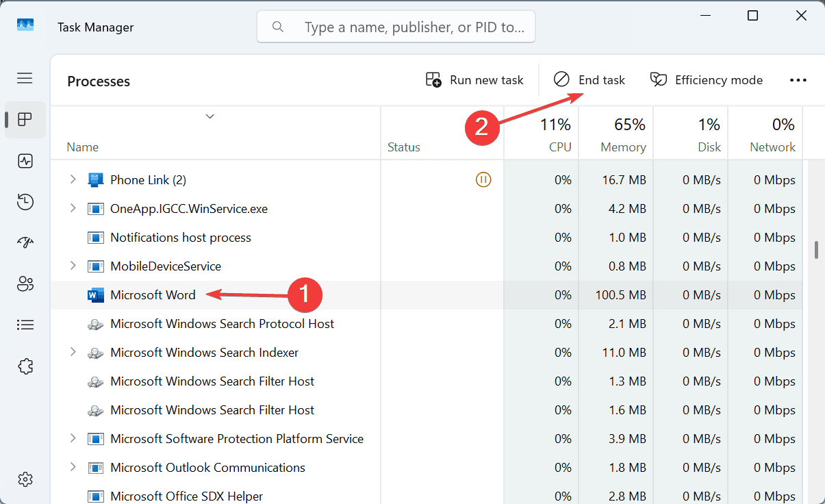Screen dimensions: 825x504
Task: Open the hamburger navigation menu
Action: click(25, 78)
